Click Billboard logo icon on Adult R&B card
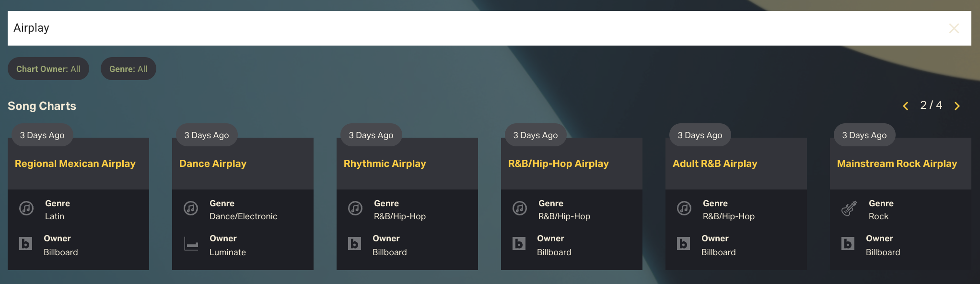 [684, 244]
